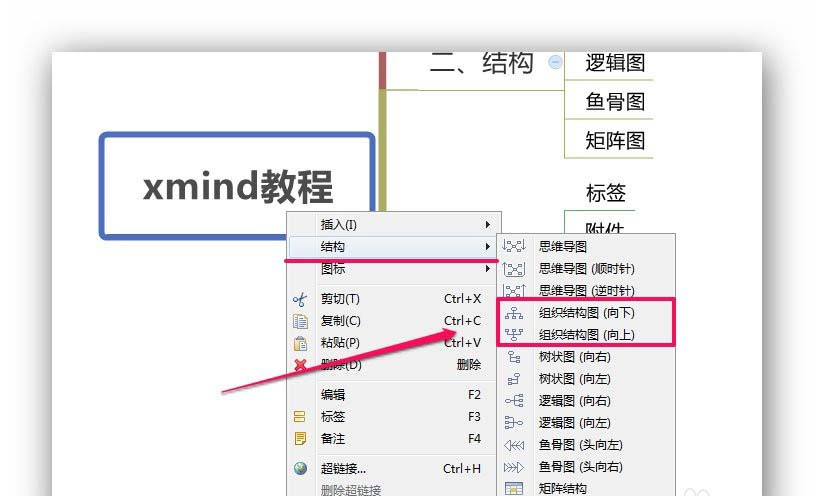This screenshot has height=496, width=814.
Task: Select 思维导图 structure
Action: [587, 246]
